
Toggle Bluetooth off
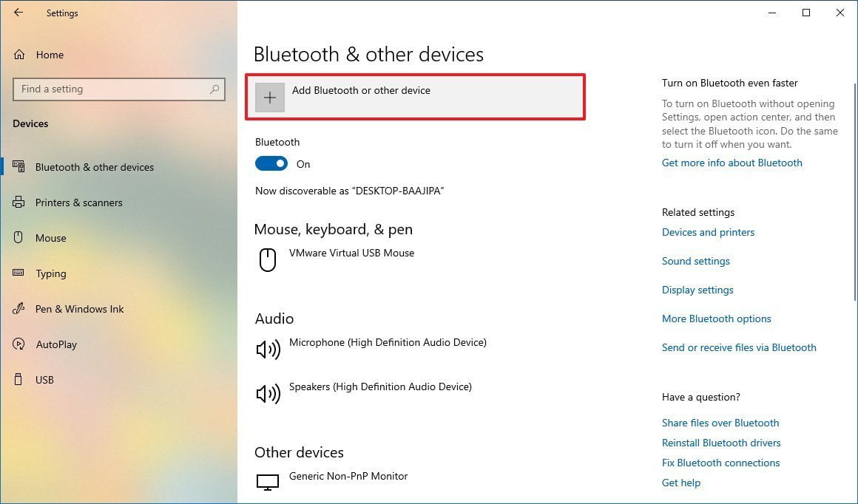coord(273,163)
